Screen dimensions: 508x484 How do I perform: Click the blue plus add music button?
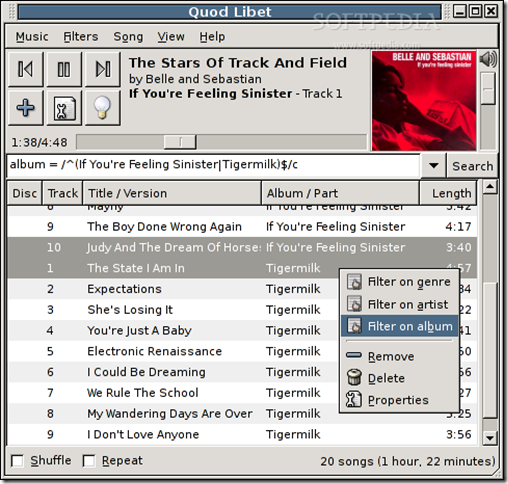[x=26, y=108]
